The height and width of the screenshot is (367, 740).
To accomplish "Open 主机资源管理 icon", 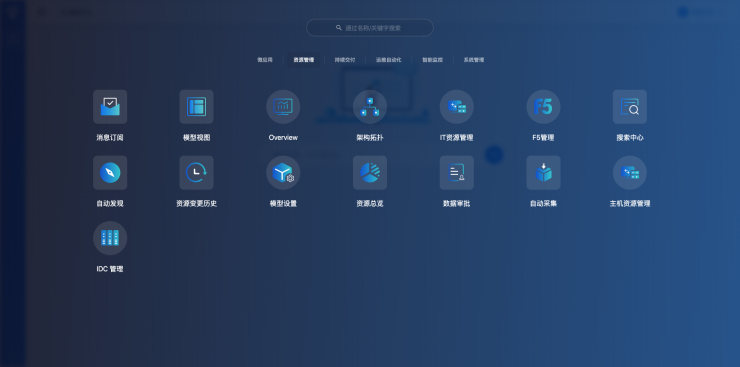I will 630,173.
